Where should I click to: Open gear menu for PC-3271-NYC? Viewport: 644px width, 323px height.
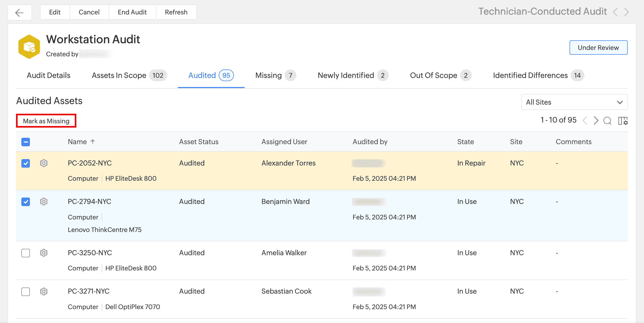tap(44, 292)
